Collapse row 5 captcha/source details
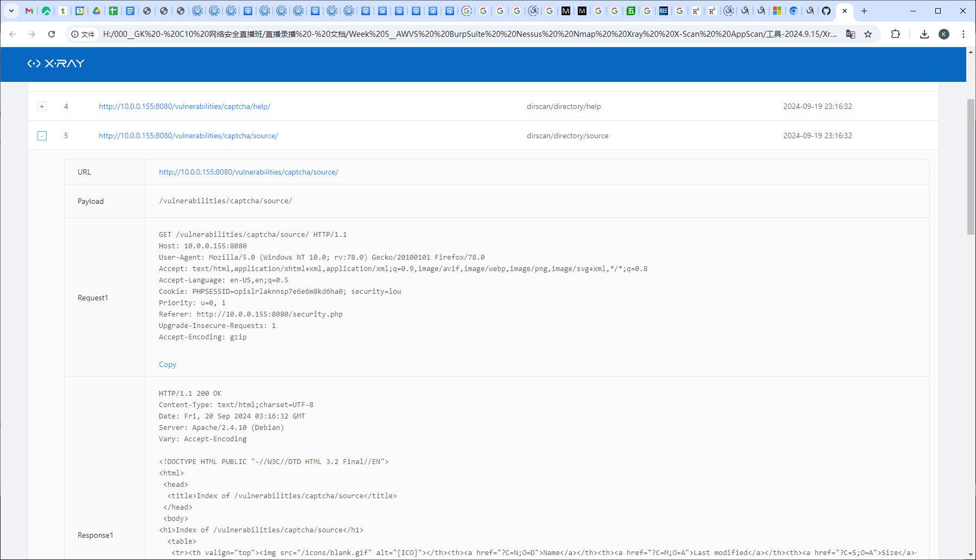 pos(42,136)
